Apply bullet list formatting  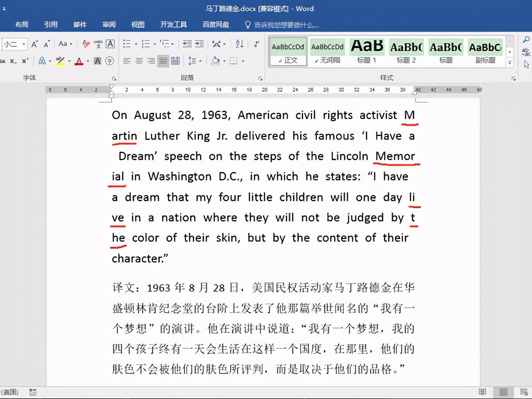tap(127, 44)
